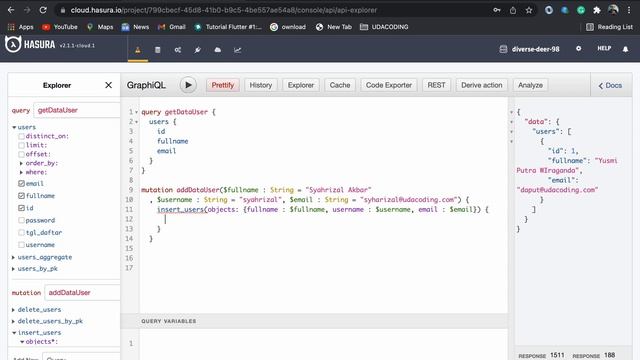Click the Prettify button
The width and height of the screenshot is (640, 360).
(x=222, y=85)
